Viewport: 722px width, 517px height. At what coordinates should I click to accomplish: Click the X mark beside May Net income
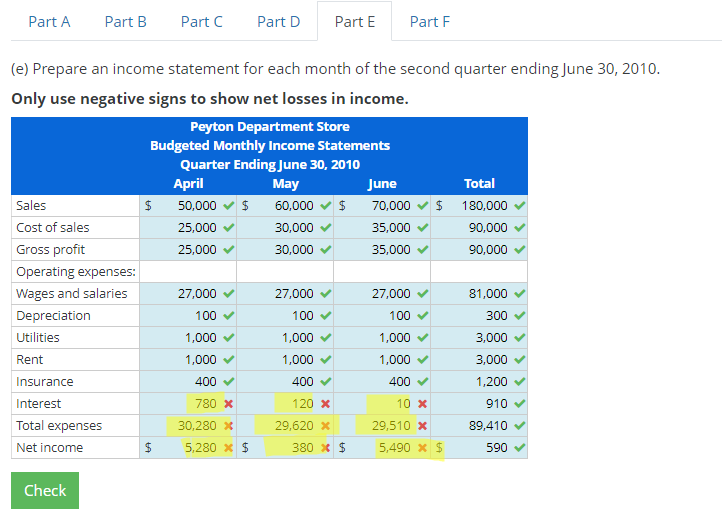[326, 447]
